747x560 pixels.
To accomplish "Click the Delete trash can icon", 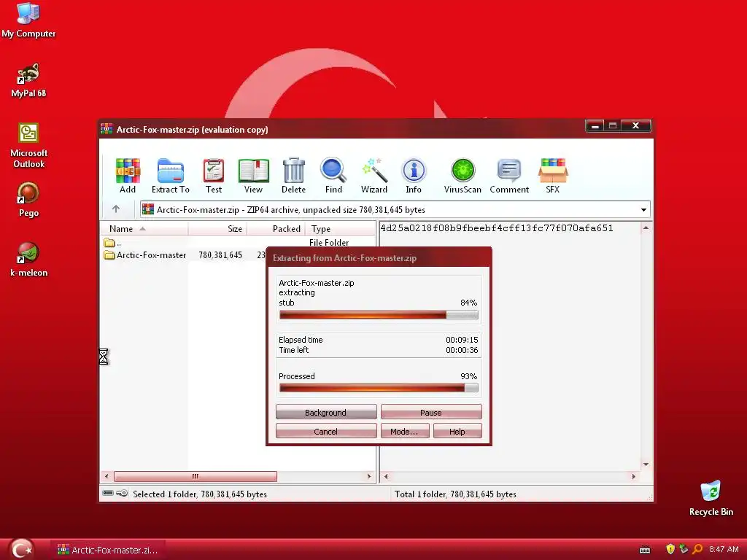I will [293, 176].
